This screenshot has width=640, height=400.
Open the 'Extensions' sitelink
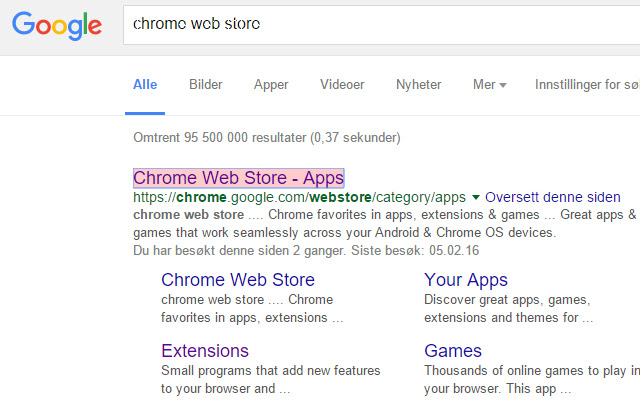(205, 351)
